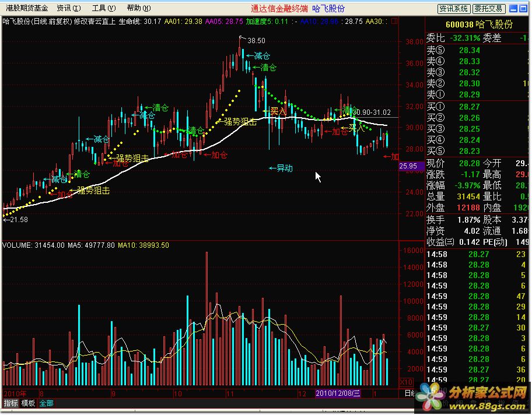Click the purple 25.95 price marker

point(411,166)
